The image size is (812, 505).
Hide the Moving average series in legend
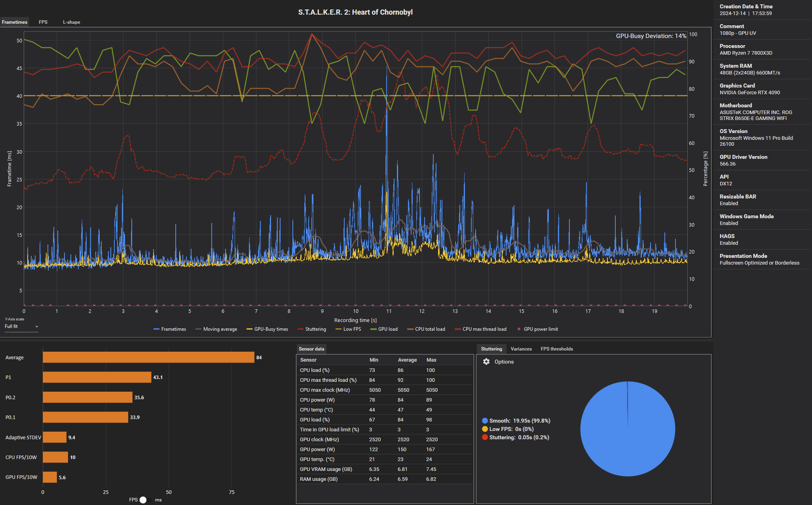pyautogui.click(x=220, y=329)
